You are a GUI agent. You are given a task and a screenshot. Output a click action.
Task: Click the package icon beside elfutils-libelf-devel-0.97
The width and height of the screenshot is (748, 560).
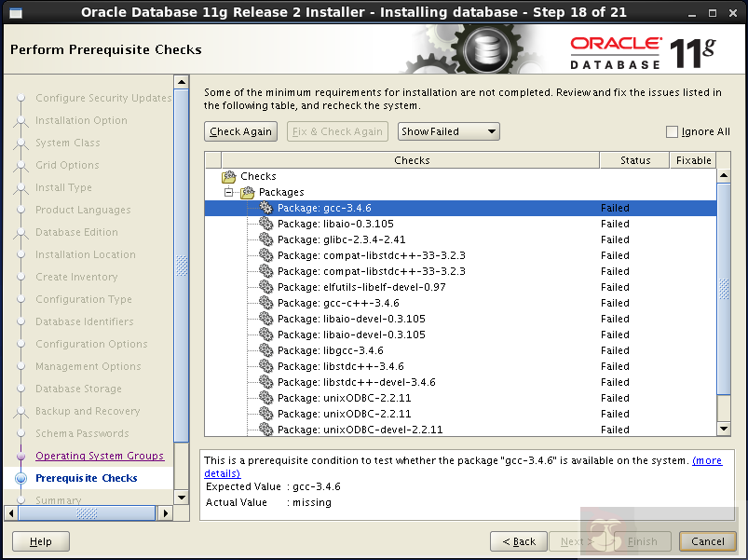click(x=265, y=287)
